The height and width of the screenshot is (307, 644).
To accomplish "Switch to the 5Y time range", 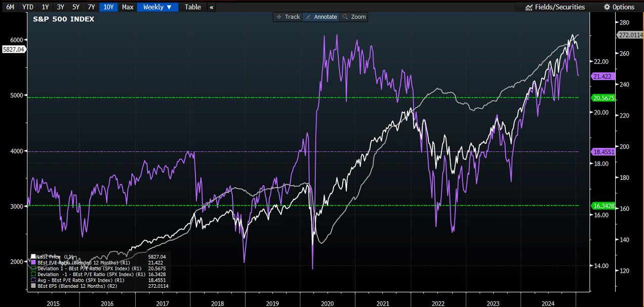I will click(x=75, y=7).
